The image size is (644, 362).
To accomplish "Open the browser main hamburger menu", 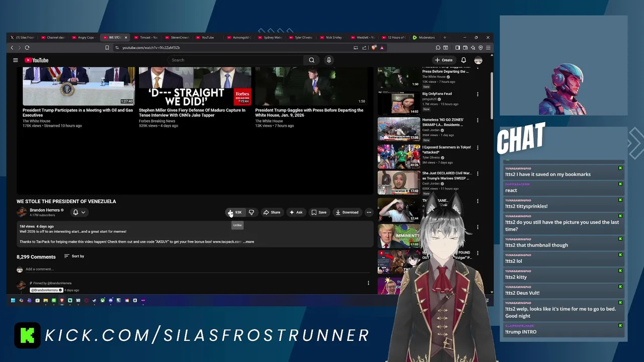I will point(488,48).
